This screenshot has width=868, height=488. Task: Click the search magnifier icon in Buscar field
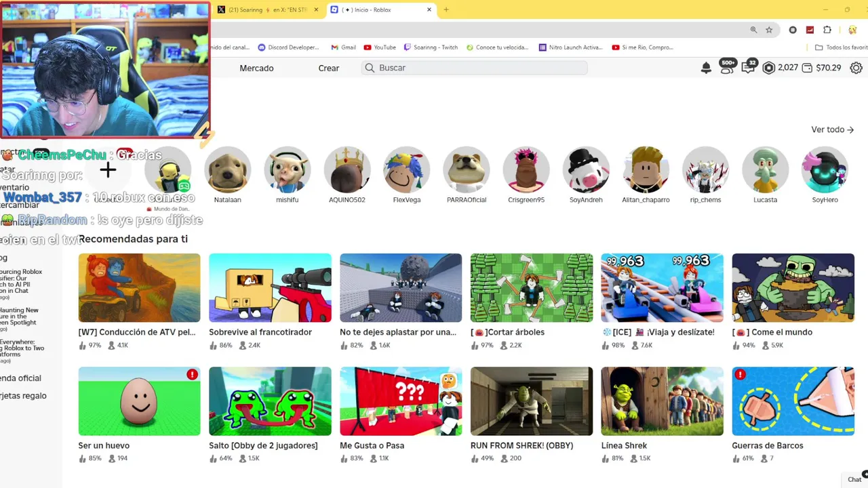[x=370, y=68]
